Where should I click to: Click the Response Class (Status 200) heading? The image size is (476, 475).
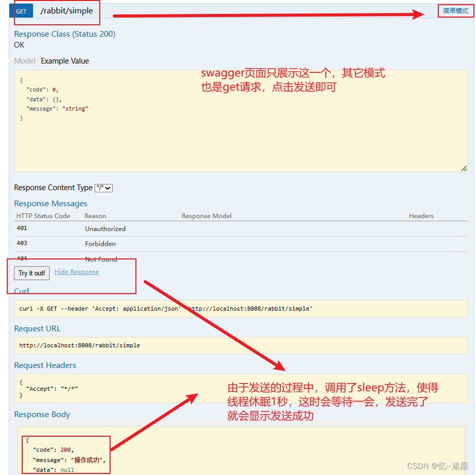click(65, 34)
